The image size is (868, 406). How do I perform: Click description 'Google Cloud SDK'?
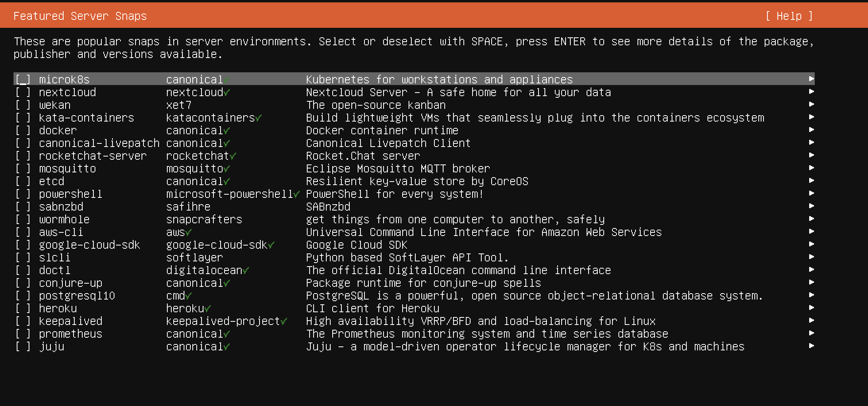(356, 245)
